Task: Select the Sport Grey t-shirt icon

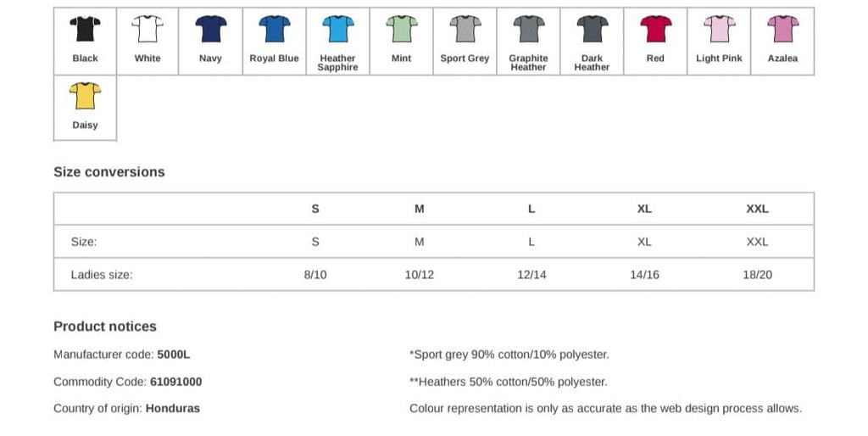Action: 465,29
